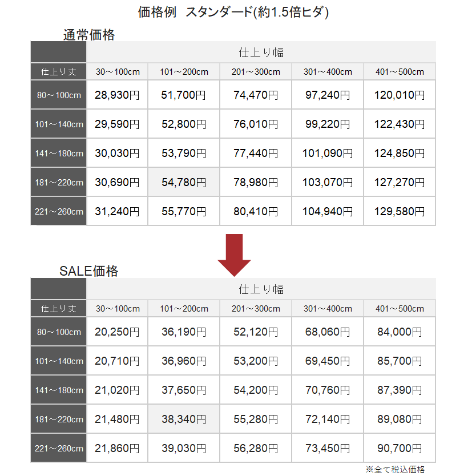476x476 pixels.
Task: Click the highlighted 38,340円 sale price cell
Action: point(184,419)
